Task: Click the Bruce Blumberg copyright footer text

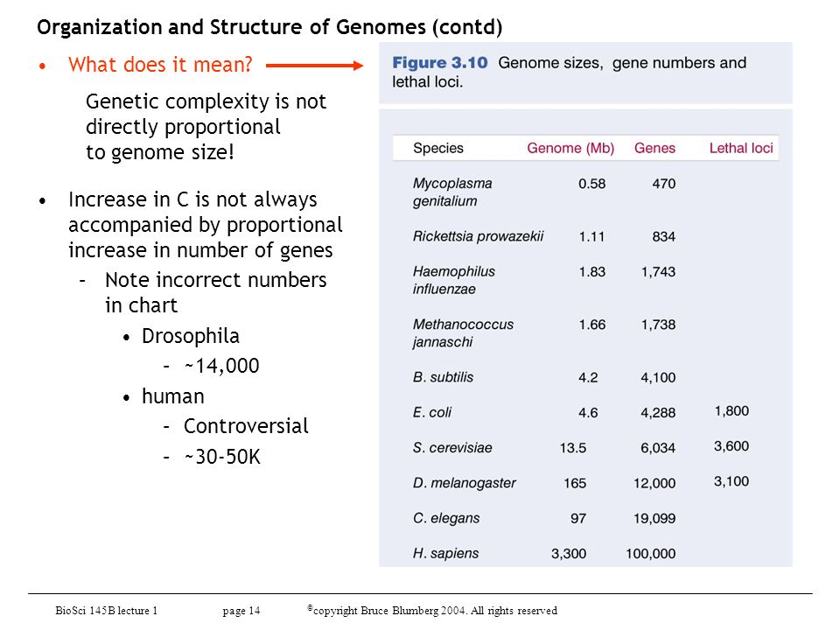Action: coord(432,610)
